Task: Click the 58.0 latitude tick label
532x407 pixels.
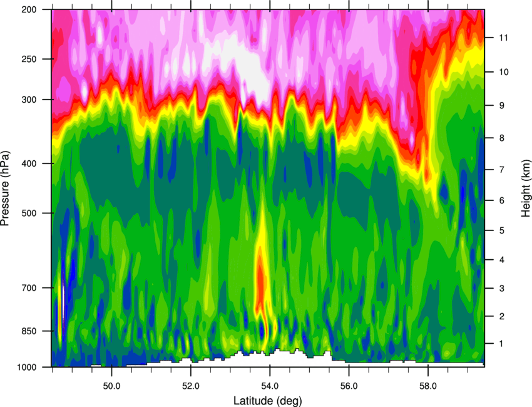Action: (x=428, y=386)
